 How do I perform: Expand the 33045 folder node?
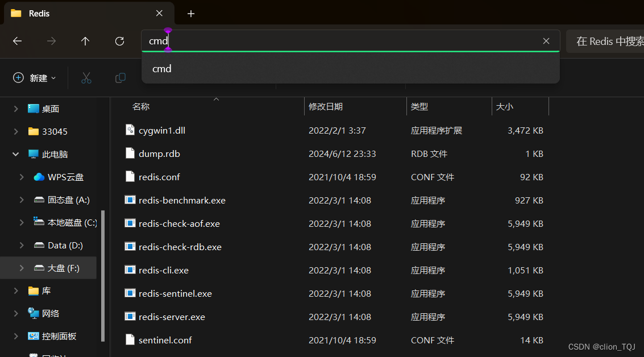pos(15,131)
